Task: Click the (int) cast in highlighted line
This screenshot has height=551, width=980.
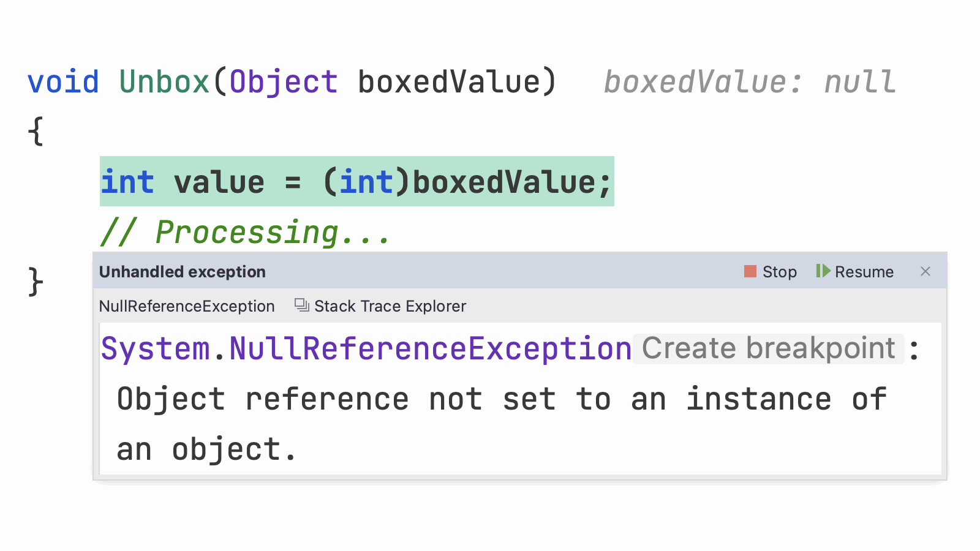Action: click(x=366, y=182)
